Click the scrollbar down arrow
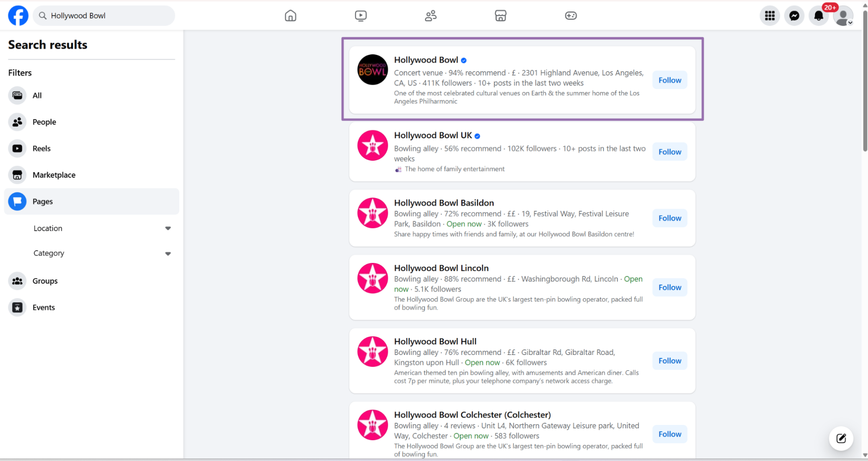868x461 pixels. [865, 455]
